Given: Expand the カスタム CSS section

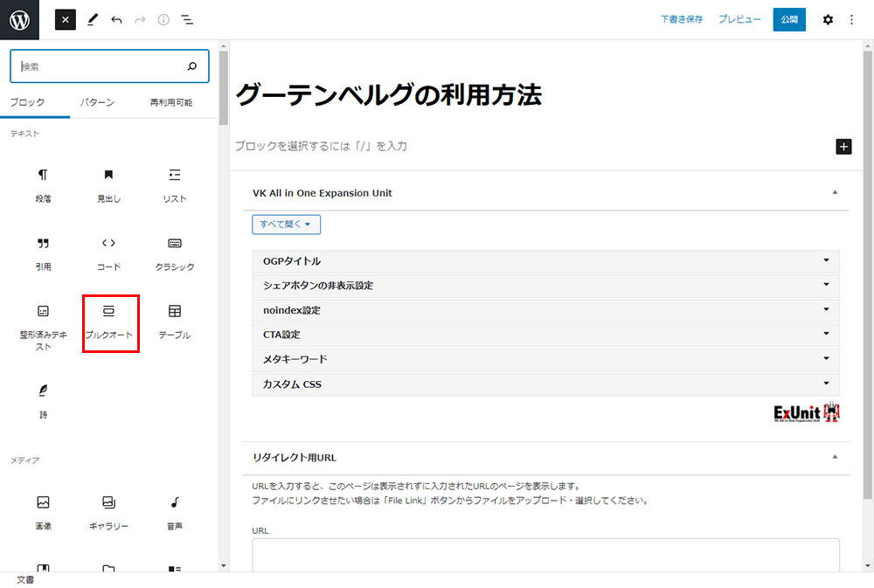Looking at the screenshot, I should pos(545,384).
